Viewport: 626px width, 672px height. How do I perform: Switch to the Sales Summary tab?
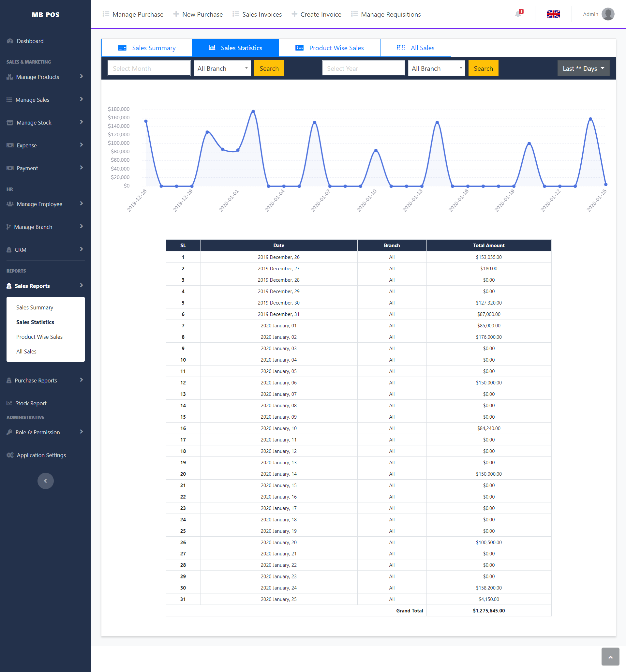tap(147, 48)
